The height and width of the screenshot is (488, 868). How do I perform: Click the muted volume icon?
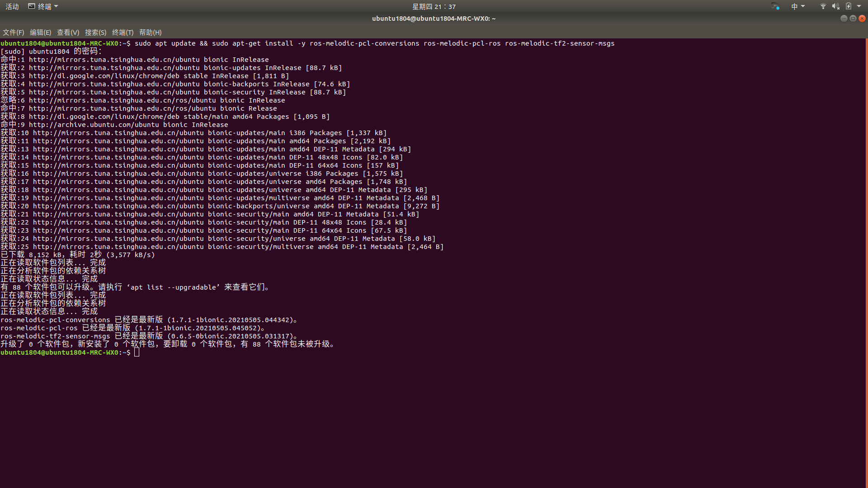(835, 6)
